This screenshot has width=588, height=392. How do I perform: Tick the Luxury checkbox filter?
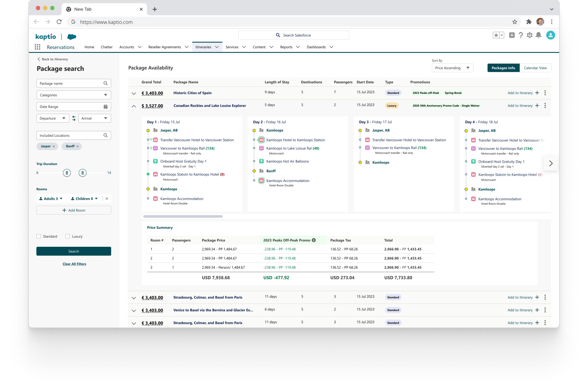68,236
